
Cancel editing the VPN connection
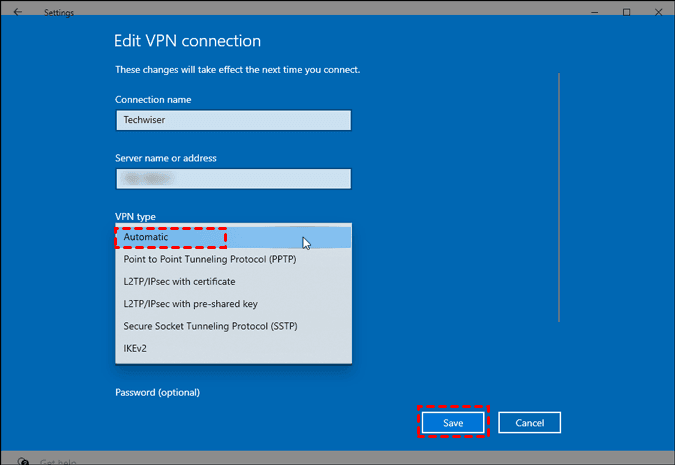(529, 423)
